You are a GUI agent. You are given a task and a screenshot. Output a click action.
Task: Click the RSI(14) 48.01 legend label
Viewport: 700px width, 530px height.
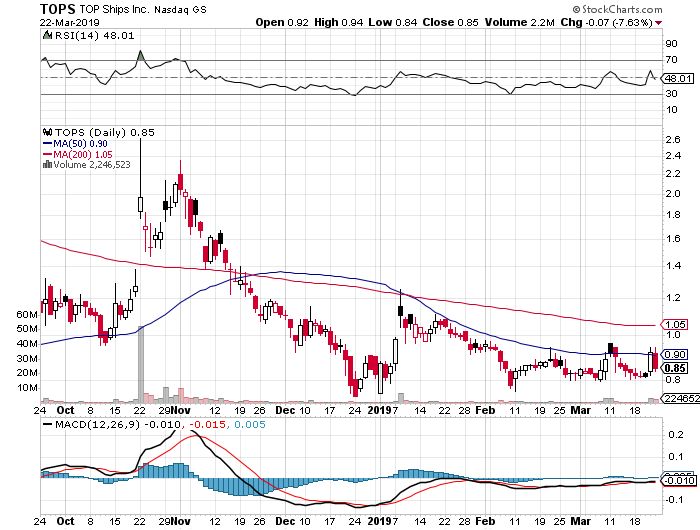click(94, 35)
